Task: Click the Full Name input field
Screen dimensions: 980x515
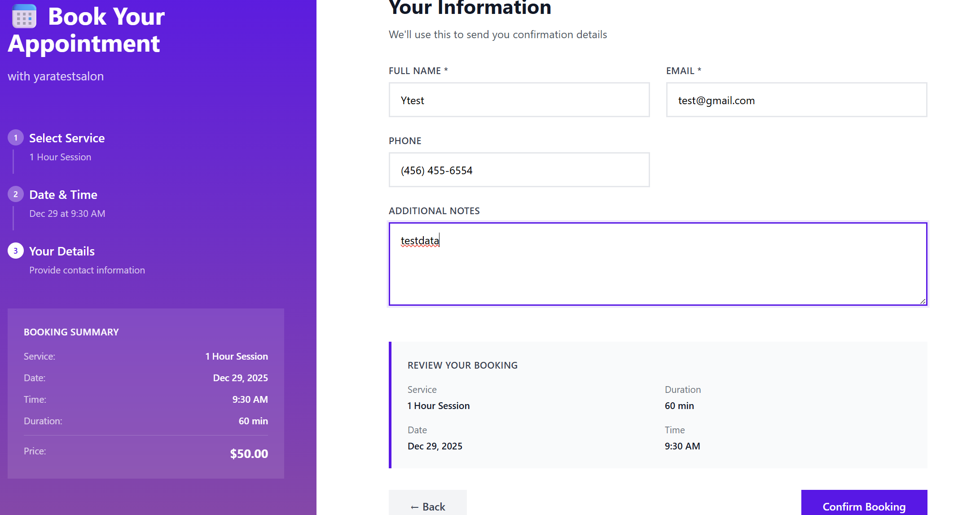Action: (x=519, y=100)
